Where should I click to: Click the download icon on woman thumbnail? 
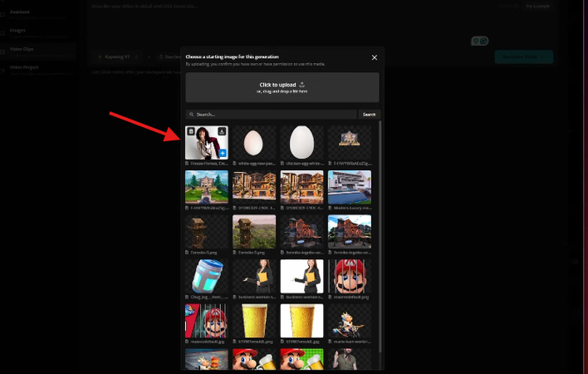[222, 131]
